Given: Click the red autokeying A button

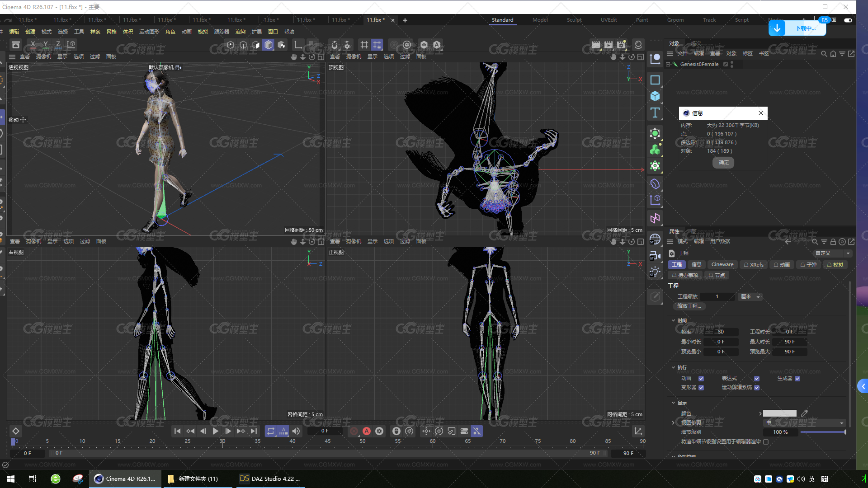Looking at the screenshot, I should 367,431.
